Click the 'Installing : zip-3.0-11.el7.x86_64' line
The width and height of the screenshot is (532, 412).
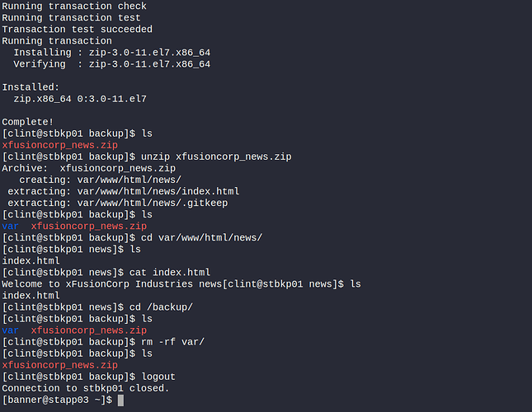point(111,53)
